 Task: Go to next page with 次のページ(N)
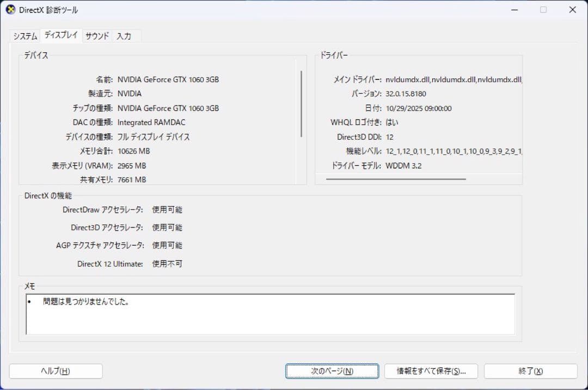[x=332, y=372]
